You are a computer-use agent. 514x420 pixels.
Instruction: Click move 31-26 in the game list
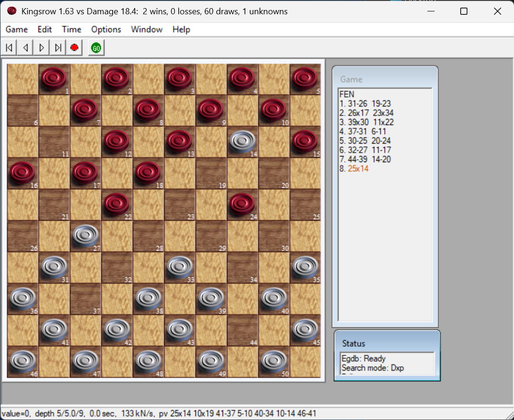pos(357,104)
